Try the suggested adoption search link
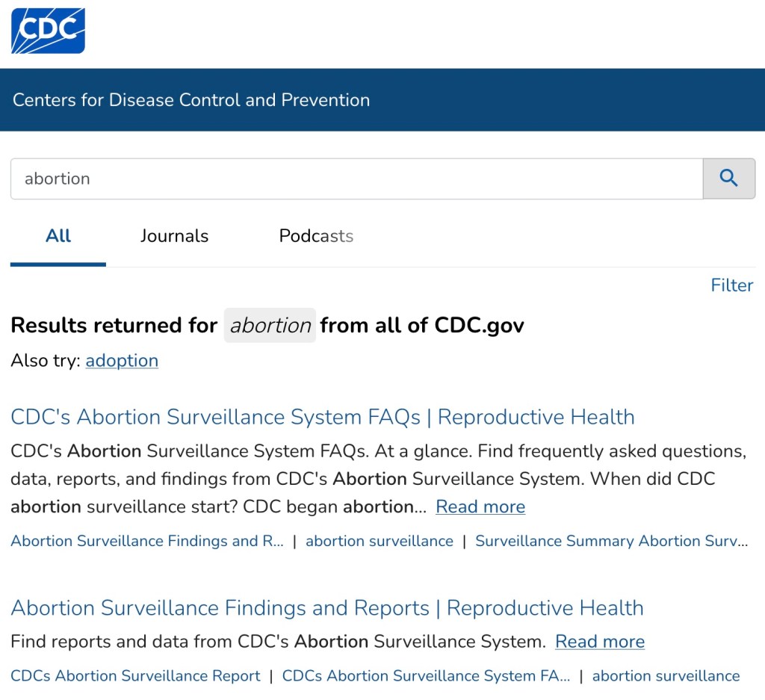 pyautogui.click(x=122, y=361)
